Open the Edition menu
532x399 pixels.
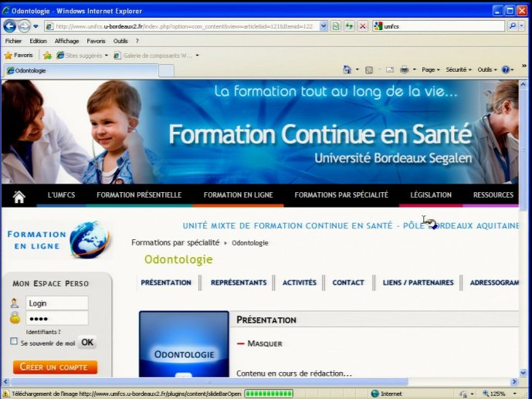coord(38,41)
